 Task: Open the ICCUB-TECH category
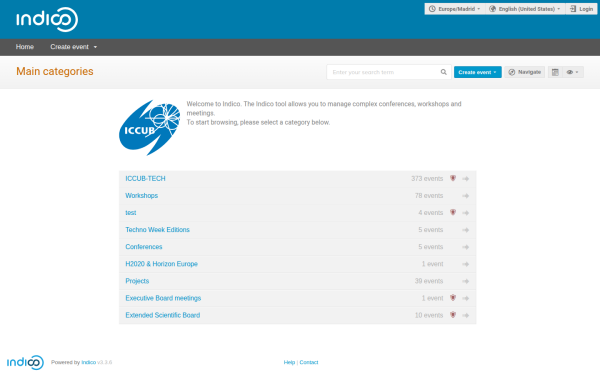tap(145, 179)
